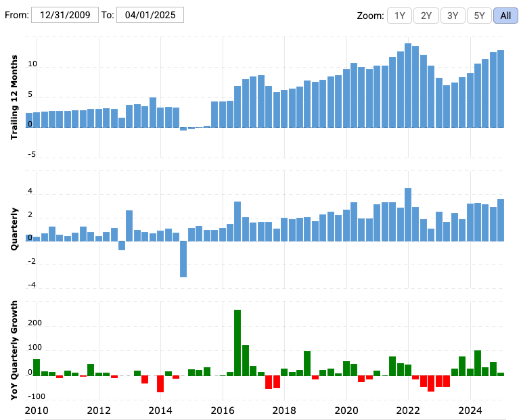Image resolution: width=521 pixels, height=420 pixels.
Task: Click the tallest Quarterly bar at 2022
Action: point(408,214)
